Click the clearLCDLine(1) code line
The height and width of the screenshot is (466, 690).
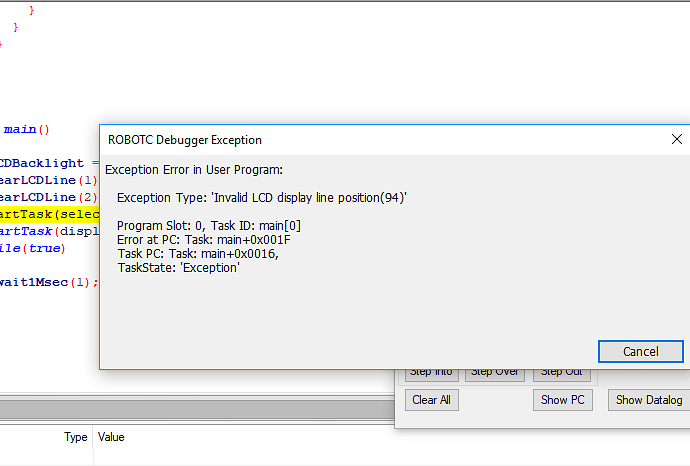(48, 180)
